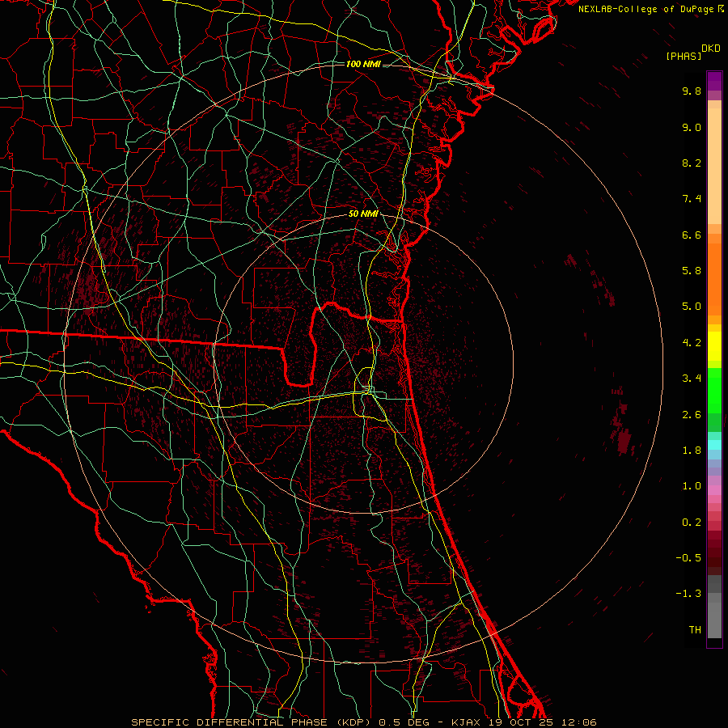Click the [PHAS] units label
The height and width of the screenshot is (728, 728).
click(684, 56)
